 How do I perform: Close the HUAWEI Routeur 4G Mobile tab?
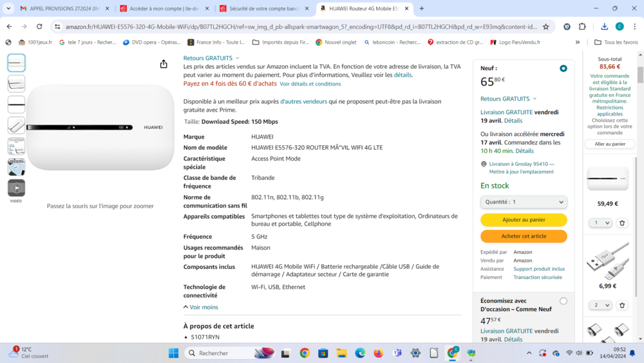tap(406, 8)
